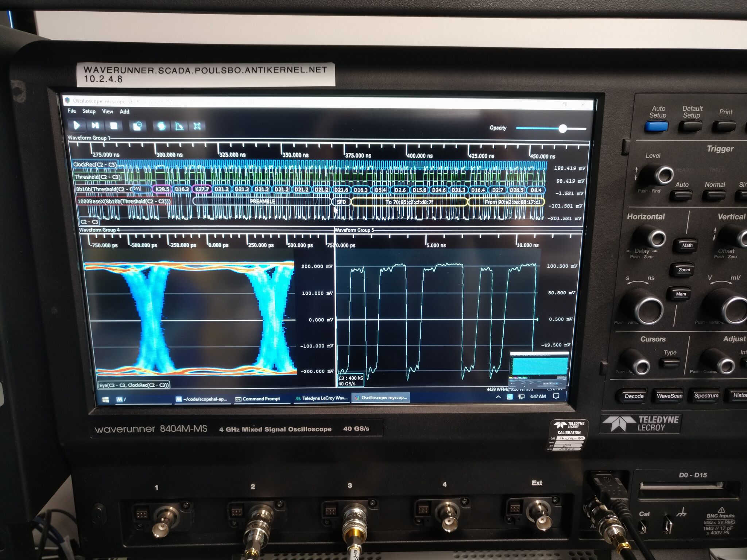
Task: Click the single-trigger step toolbar icon
Action: pos(95,126)
